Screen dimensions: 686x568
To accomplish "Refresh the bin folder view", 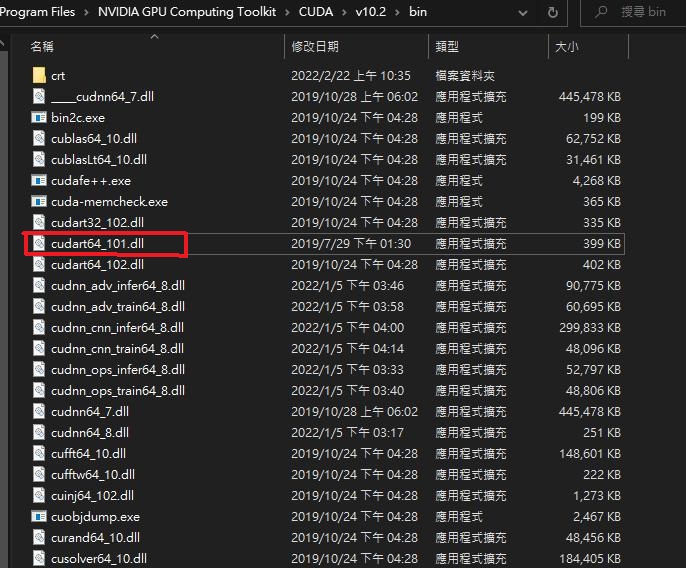I will point(553,12).
